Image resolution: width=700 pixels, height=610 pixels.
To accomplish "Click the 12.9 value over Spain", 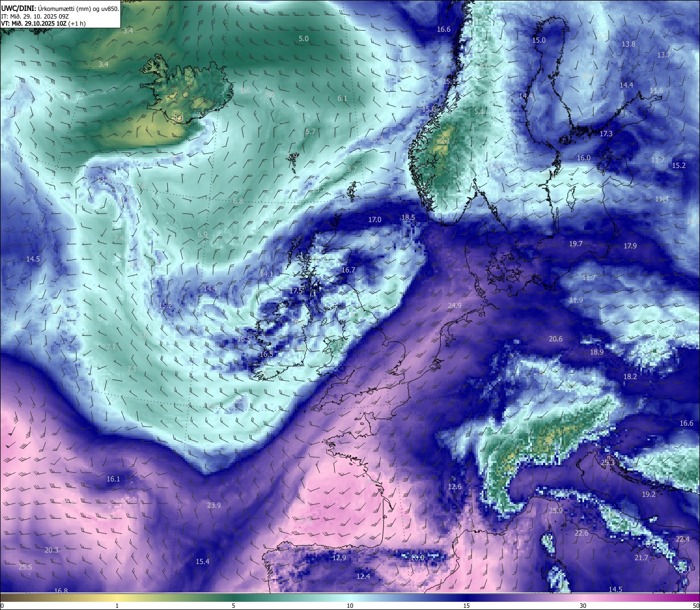I will point(339,558).
